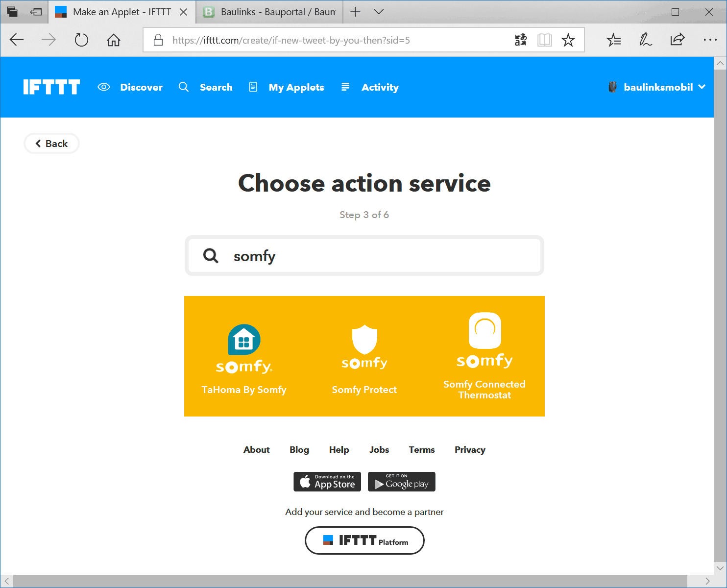Open the Jobs footer link

[379, 450]
